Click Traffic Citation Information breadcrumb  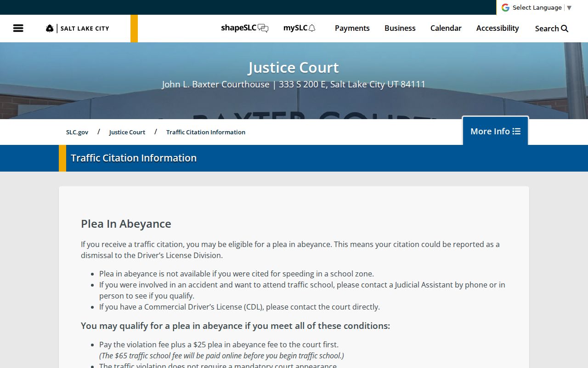(x=206, y=132)
